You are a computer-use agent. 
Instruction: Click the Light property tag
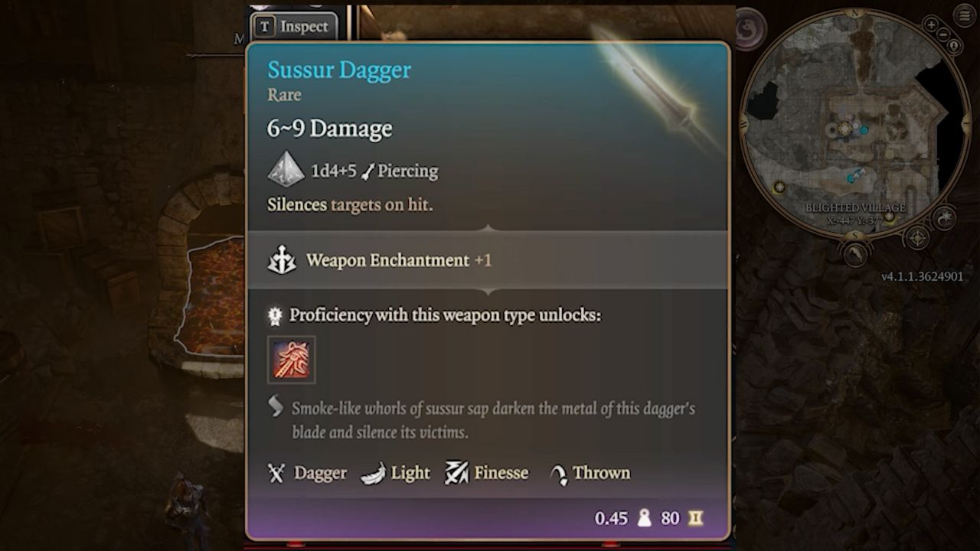[395, 473]
